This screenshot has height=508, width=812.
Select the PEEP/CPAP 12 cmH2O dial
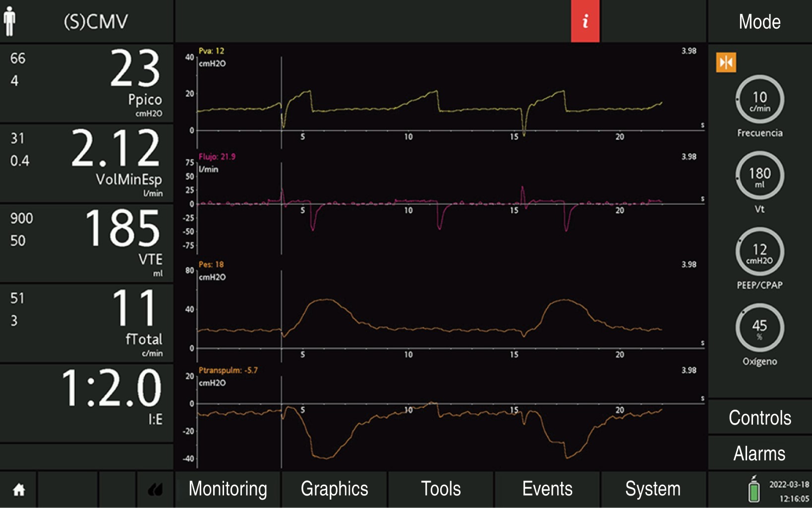click(x=759, y=252)
